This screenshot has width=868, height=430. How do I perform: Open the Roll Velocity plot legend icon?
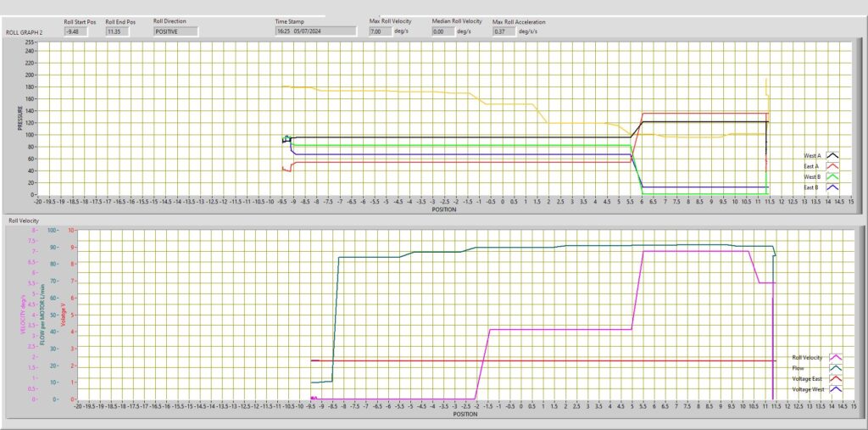(836, 358)
